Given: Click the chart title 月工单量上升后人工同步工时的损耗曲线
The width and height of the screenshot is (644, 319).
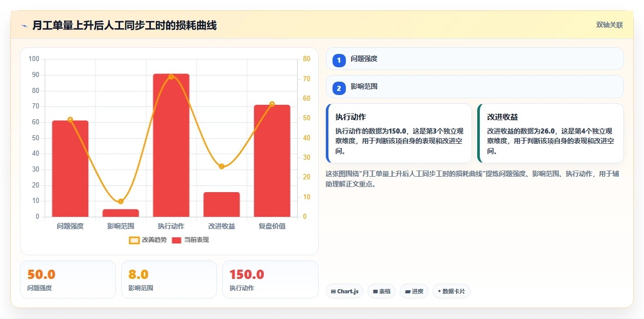Looking at the screenshot, I should coord(124,25).
